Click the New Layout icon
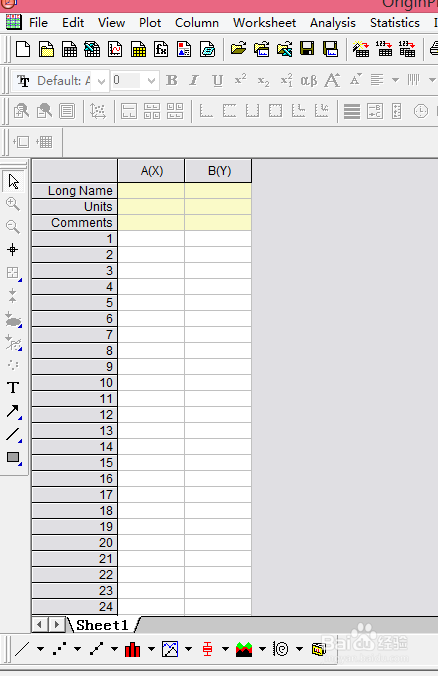The height and width of the screenshot is (676, 438). point(184,49)
